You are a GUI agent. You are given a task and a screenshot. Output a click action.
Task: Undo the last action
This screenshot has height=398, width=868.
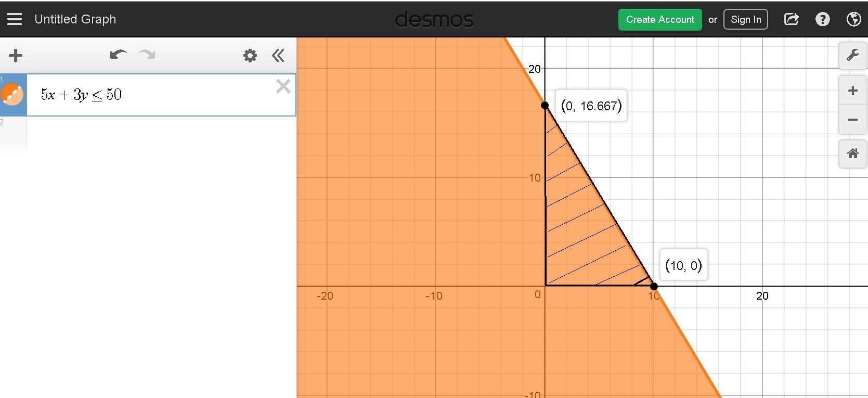118,55
